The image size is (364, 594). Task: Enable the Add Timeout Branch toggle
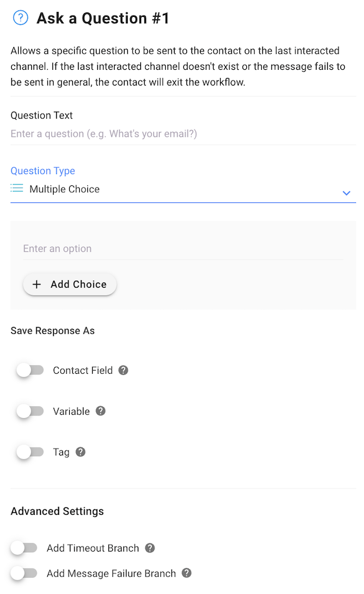(24, 548)
